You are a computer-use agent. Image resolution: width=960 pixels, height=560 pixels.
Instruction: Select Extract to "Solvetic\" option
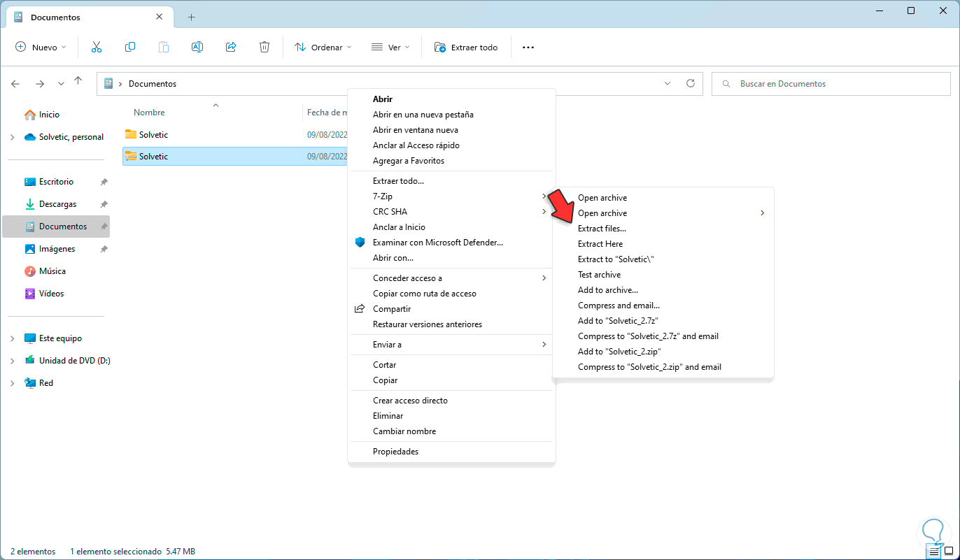coord(616,259)
